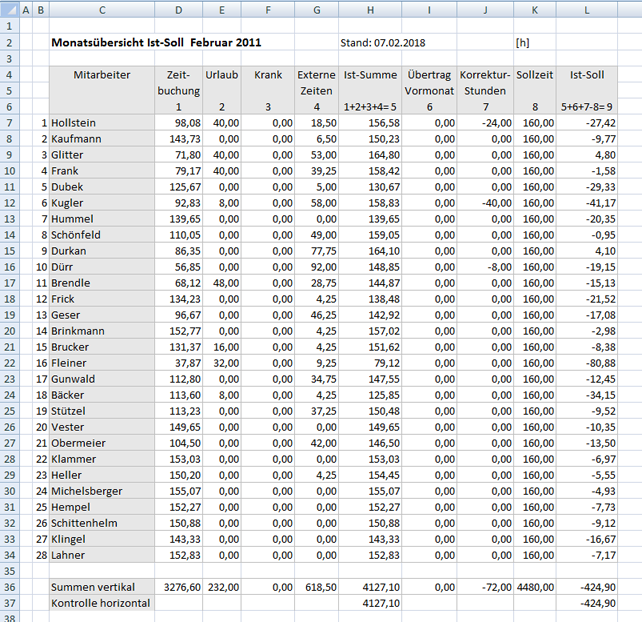Click Bäcker's Ist-Summe value 125,85
The height and width of the screenshot is (622, 642).
pyautogui.click(x=370, y=395)
